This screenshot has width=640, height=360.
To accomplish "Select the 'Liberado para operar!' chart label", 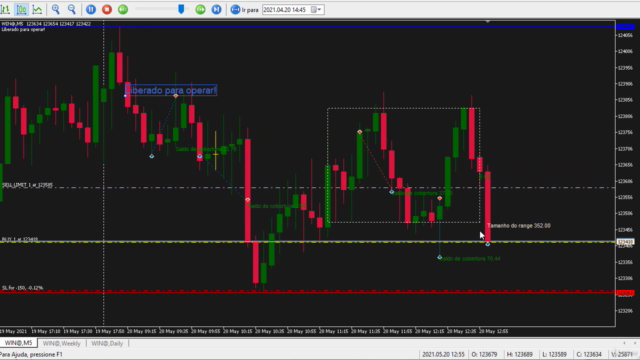I will pyautogui.click(x=171, y=90).
